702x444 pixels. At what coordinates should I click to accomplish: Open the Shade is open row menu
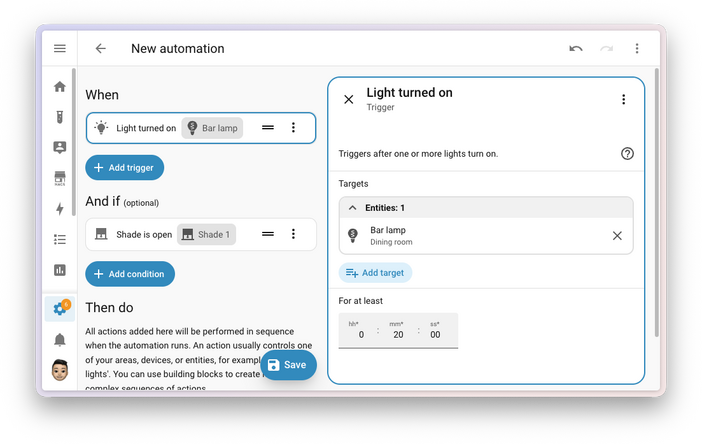click(x=293, y=234)
